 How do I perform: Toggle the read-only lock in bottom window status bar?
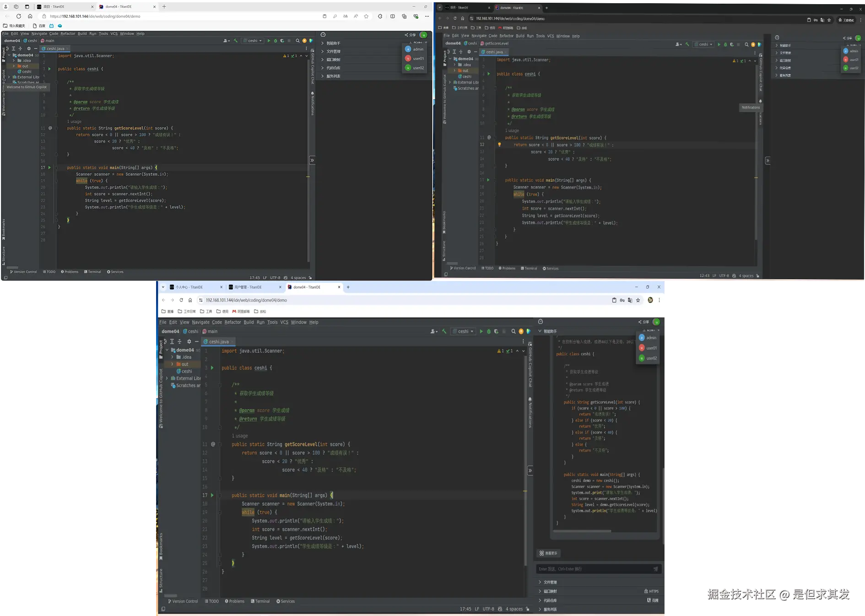point(528,609)
